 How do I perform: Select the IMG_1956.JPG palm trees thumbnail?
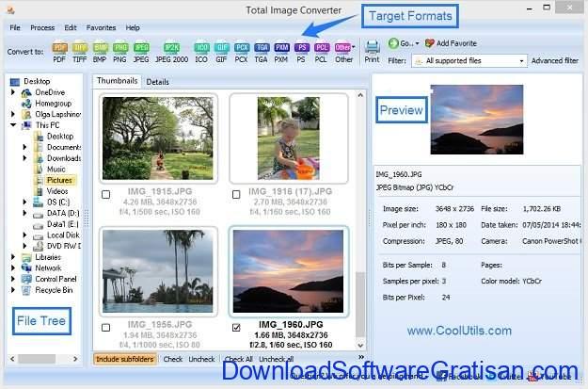(158, 271)
